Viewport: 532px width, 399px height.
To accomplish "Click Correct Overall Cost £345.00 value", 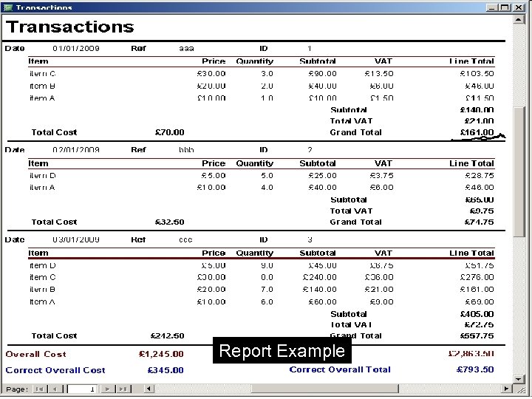I will [166, 370].
